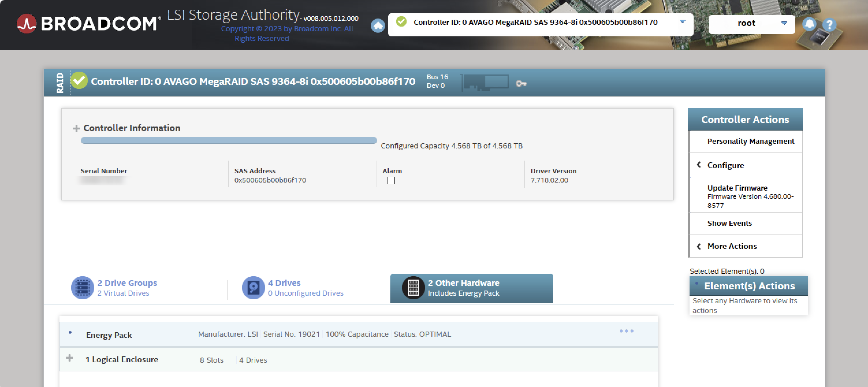Click Update Firmware action
Viewport: 868px width, 387px height.
tap(737, 188)
